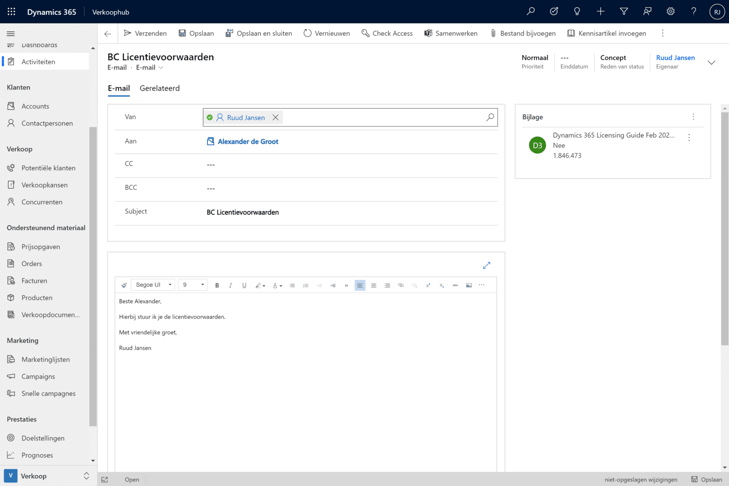Remove Ruud Jansen from Van field
Image resolution: width=729 pixels, height=486 pixels.
tap(276, 118)
